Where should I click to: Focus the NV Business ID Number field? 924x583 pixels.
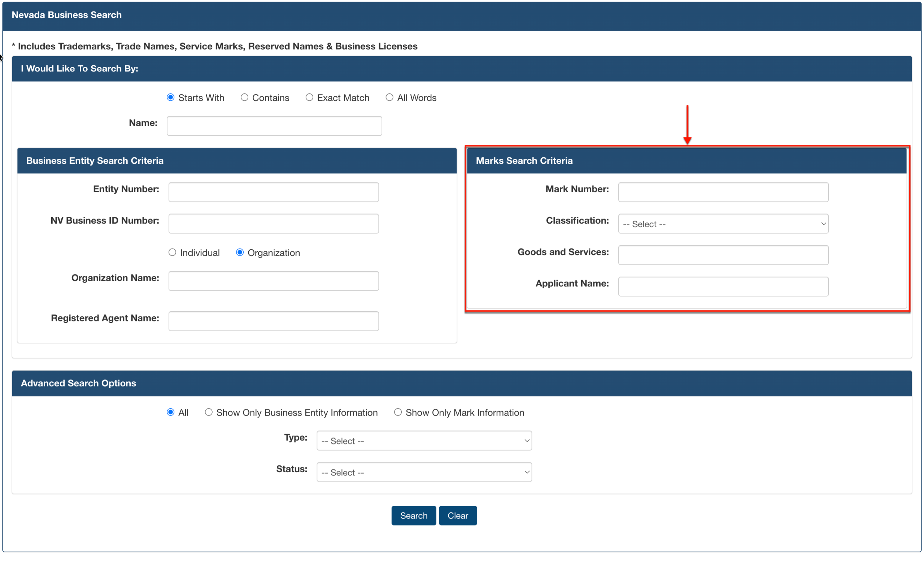274,224
